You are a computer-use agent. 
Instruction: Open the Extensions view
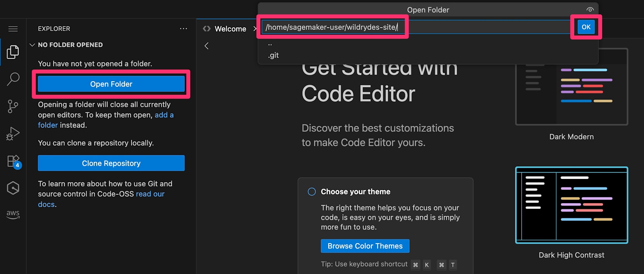pos(14,161)
